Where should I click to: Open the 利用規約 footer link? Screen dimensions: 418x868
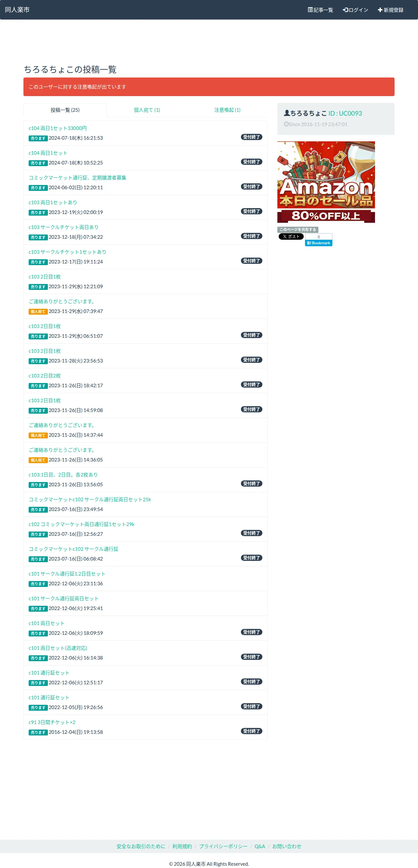click(x=182, y=846)
